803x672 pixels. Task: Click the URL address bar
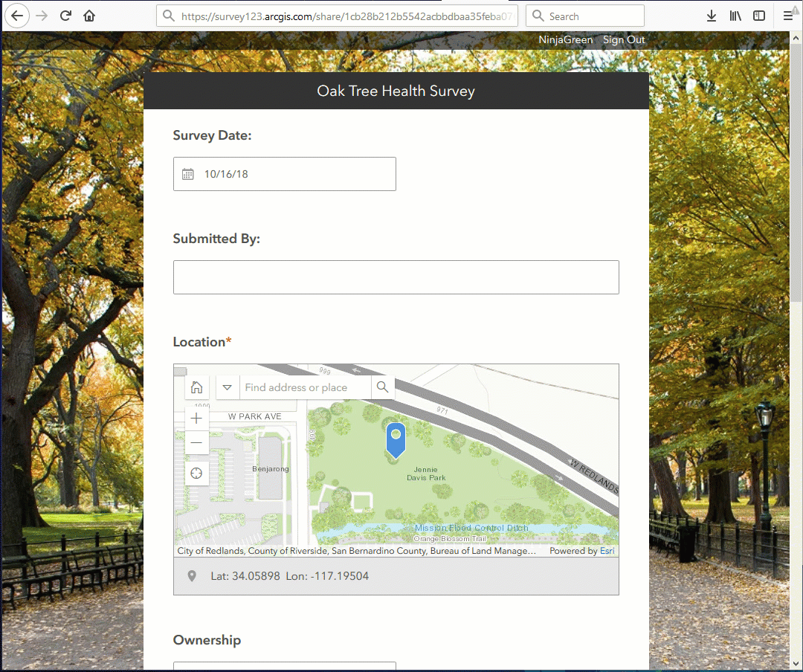(337, 16)
